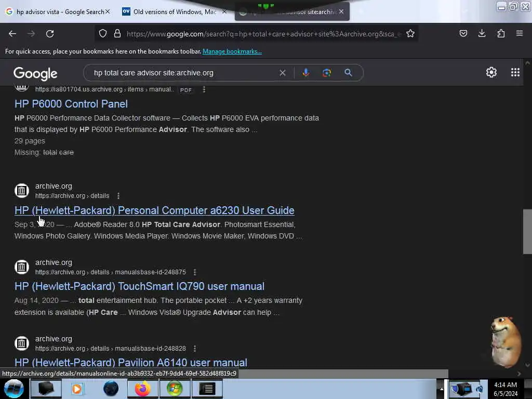532x399 pixels.
Task: Bookmark this page with the star icon
Action: [410, 34]
